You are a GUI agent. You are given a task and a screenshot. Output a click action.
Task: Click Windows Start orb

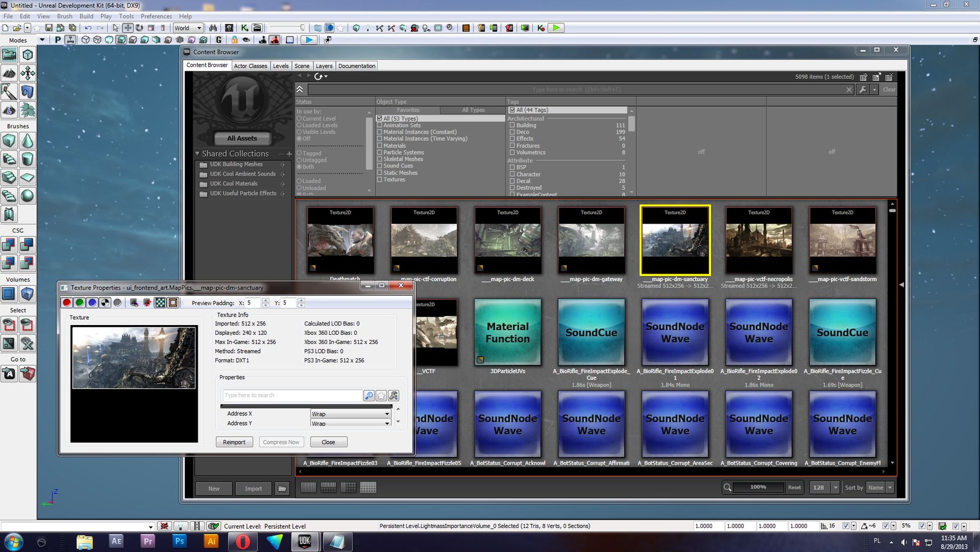[13, 541]
